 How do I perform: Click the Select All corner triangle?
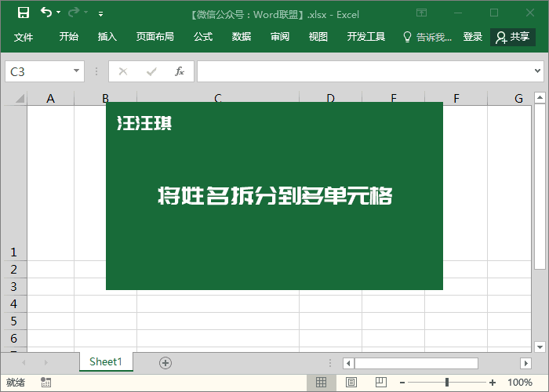pyautogui.click(x=20, y=98)
